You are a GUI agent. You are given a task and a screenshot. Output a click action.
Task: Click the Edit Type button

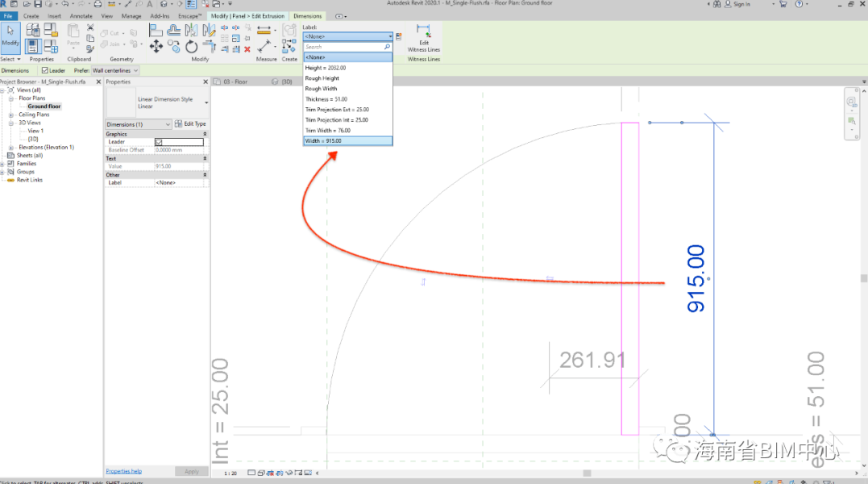click(191, 124)
